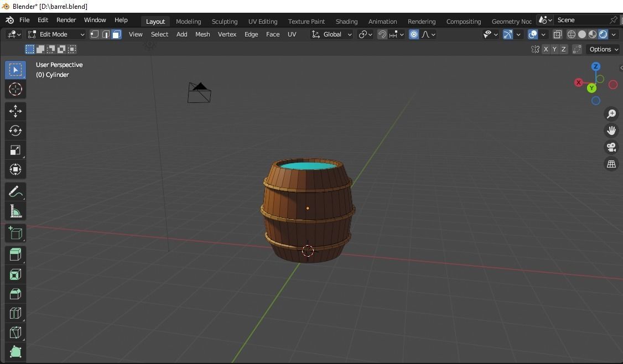
Task: Select the Knife tool
Action: click(x=15, y=332)
